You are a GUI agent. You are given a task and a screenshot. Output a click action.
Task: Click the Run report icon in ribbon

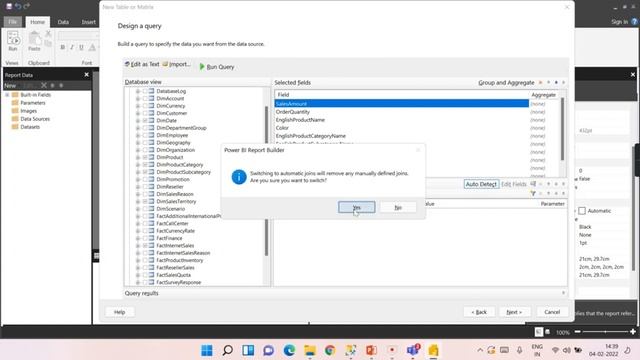(x=13, y=41)
